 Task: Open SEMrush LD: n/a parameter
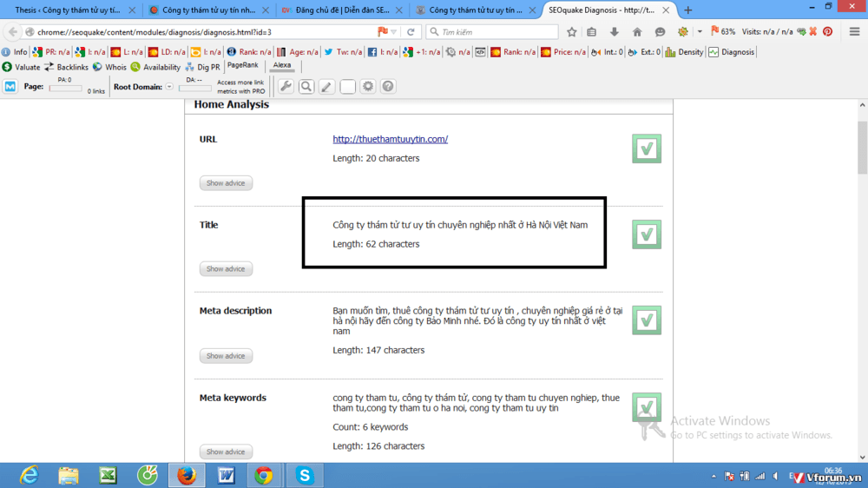167,52
